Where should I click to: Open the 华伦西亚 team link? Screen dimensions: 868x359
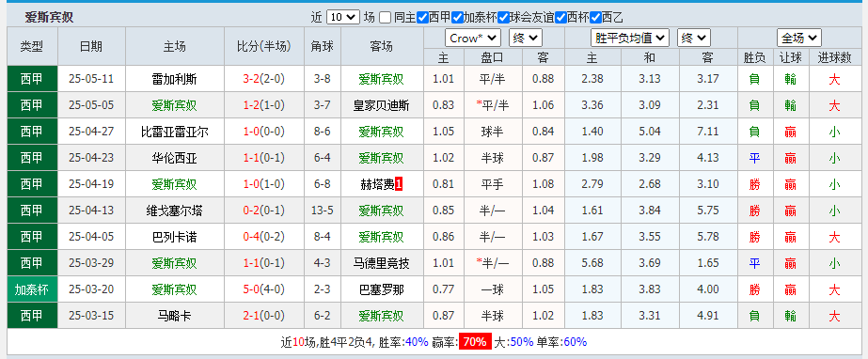(x=174, y=158)
